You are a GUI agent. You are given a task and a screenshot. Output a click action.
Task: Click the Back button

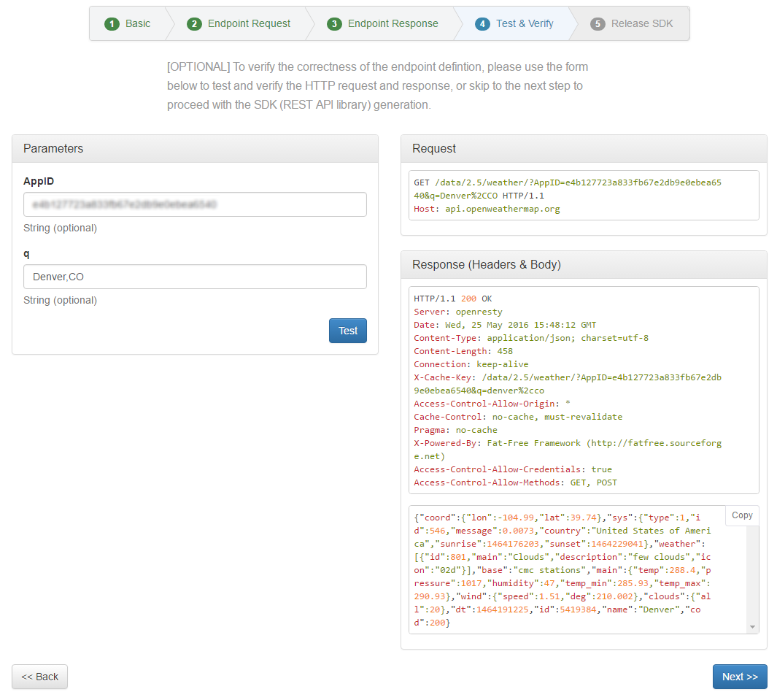pos(39,676)
